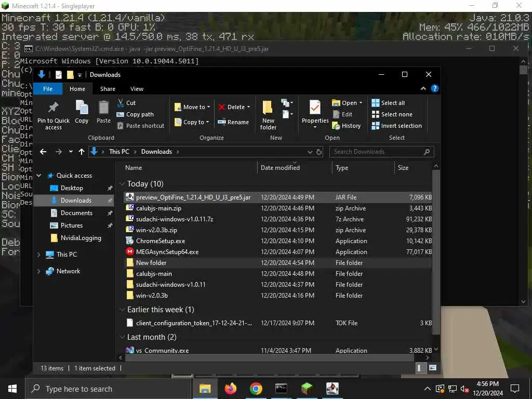Sort by the Size column header
This screenshot has width=532, height=399.
tap(403, 168)
